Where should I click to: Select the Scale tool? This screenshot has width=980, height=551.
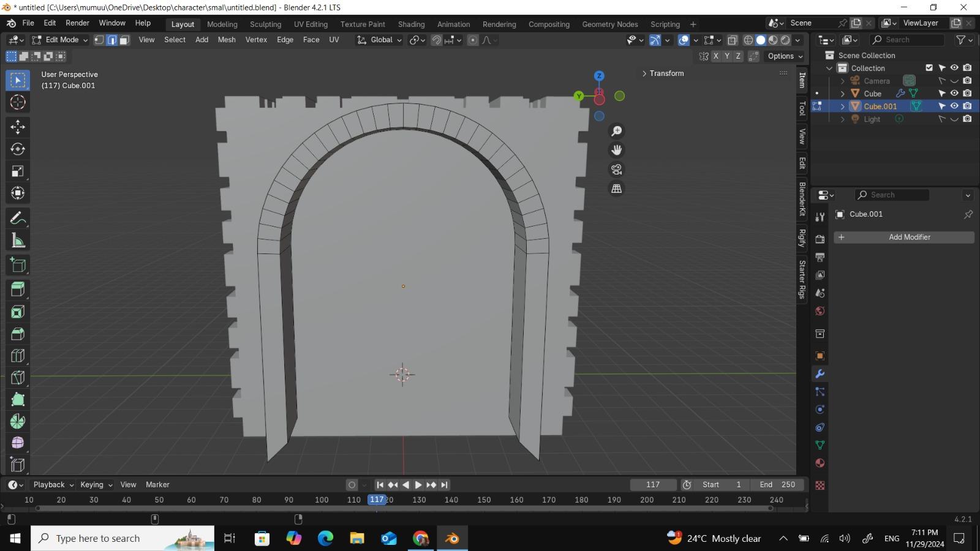tap(18, 171)
